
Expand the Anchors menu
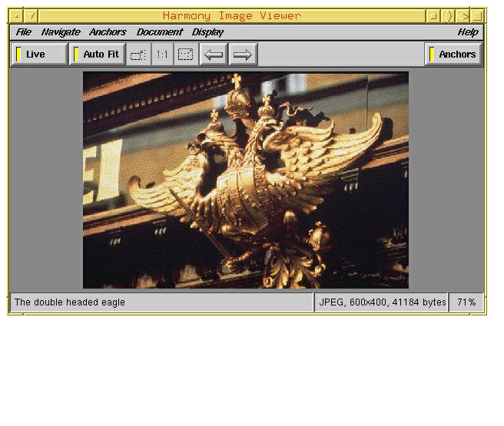tap(108, 32)
